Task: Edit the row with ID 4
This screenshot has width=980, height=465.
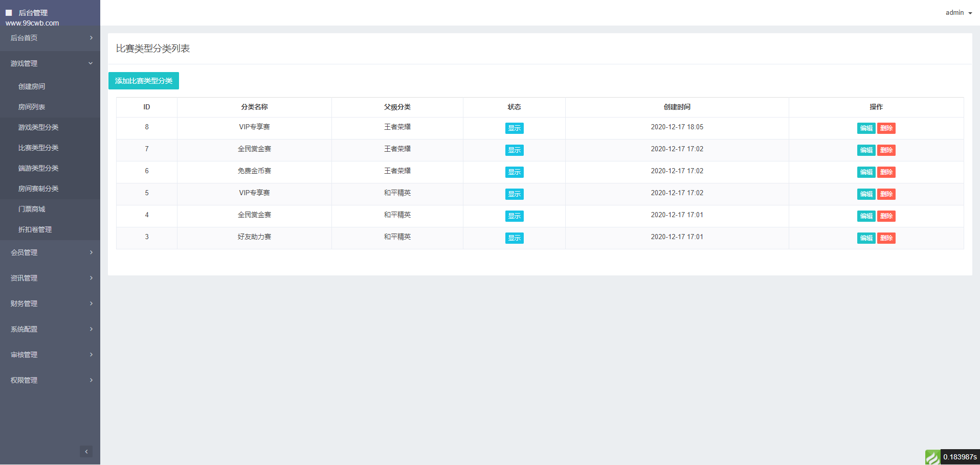Action: tap(866, 216)
